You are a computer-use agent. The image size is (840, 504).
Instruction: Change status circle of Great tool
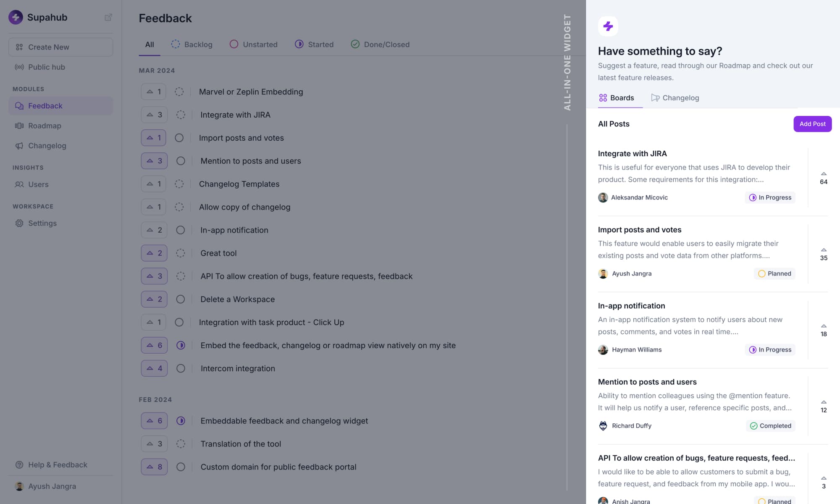click(181, 253)
